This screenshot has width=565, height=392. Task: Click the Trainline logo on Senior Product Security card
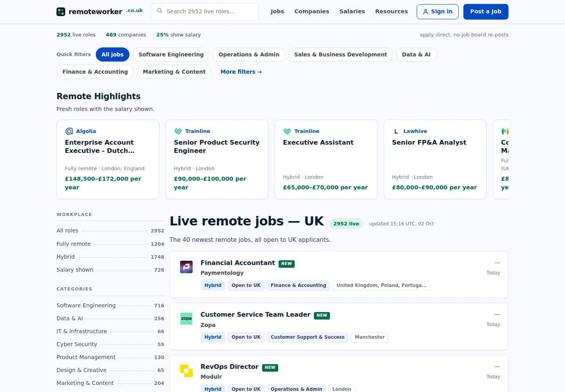point(178,131)
